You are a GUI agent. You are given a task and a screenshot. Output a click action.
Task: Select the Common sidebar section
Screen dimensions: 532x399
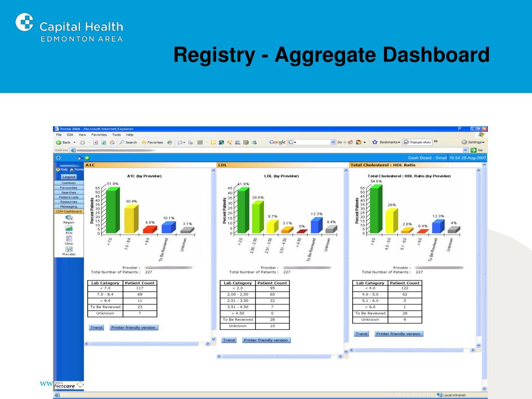(69, 183)
